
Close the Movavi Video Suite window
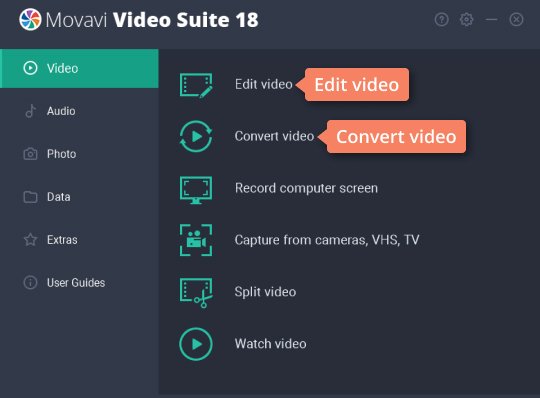pos(516,19)
